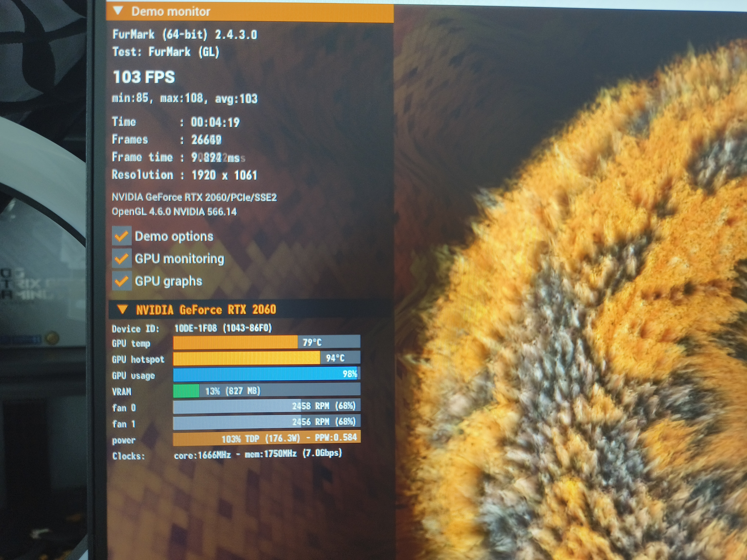Click the Demo options label
Image resolution: width=747 pixels, height=560 pixels.
174,236
